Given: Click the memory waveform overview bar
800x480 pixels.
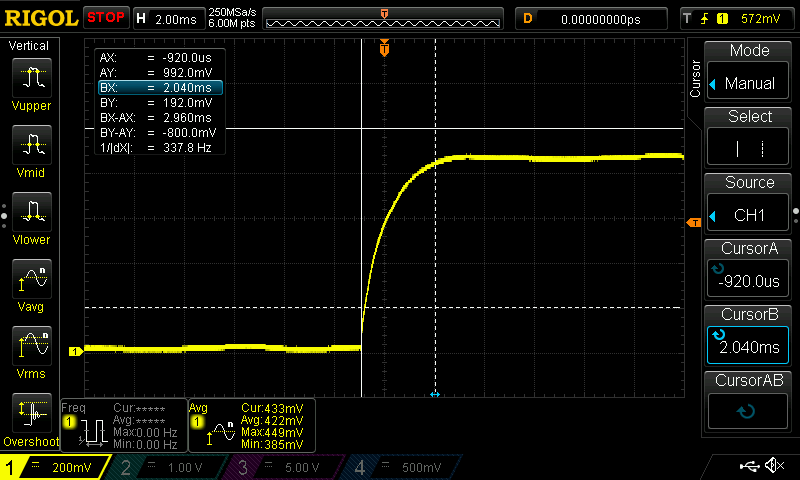Looking at the screenshot, I should click(x=383, y=19).
